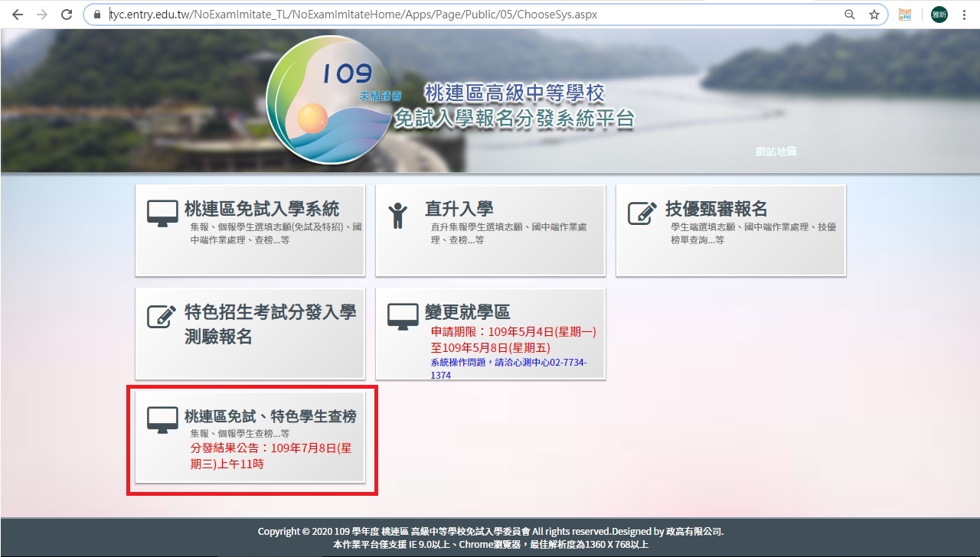Click the browser forward arrow
This screenshot has width=980, height=557.
pyautogui.click(x=41, y=15)
